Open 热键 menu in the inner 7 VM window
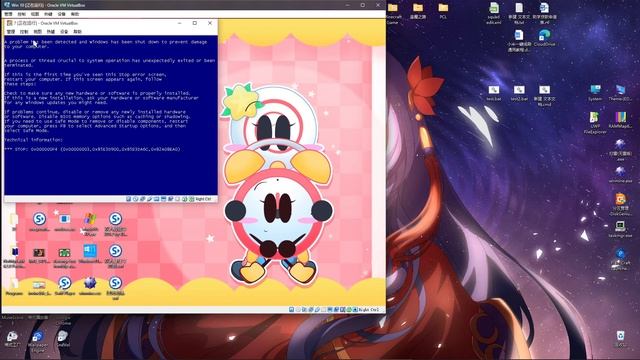Viewport: 640px width, 360px height. coord(51,31)
